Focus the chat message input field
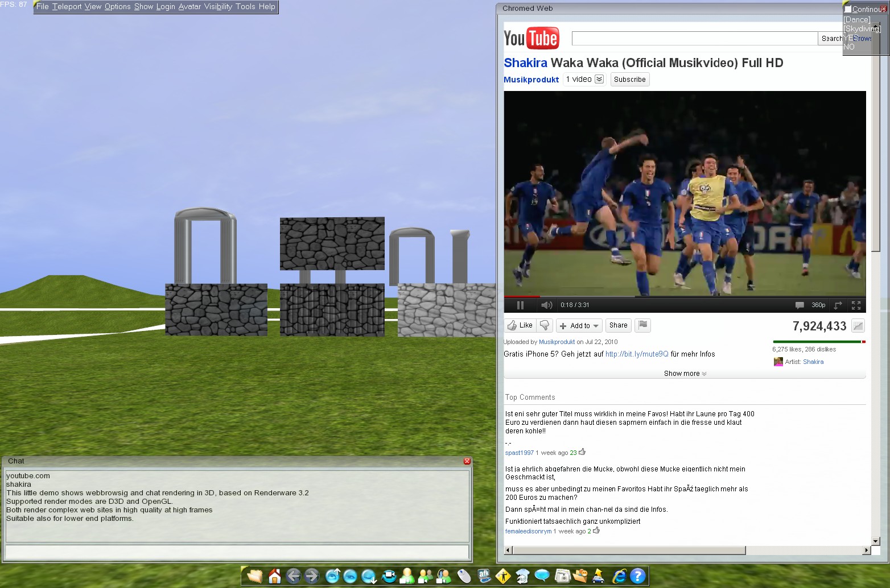The image size is (890, 588). click(237, 552)
